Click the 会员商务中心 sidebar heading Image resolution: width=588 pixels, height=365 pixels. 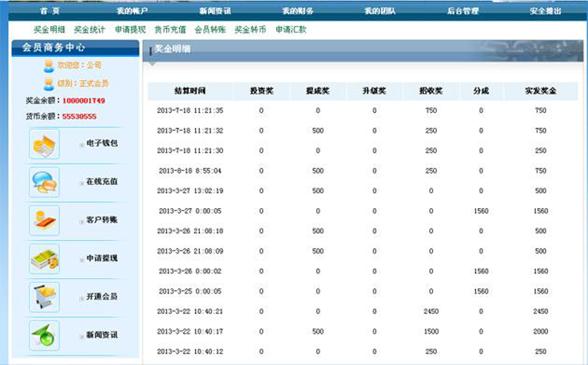(54, 48)
